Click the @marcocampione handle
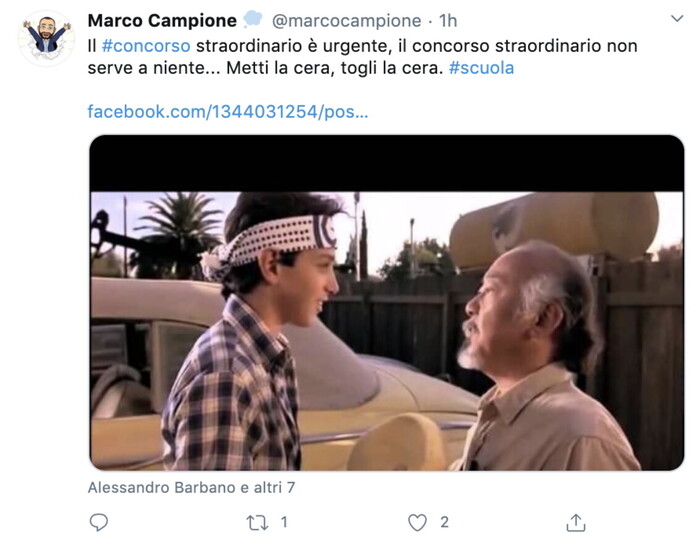700x543 pixels. coord(346,21)
